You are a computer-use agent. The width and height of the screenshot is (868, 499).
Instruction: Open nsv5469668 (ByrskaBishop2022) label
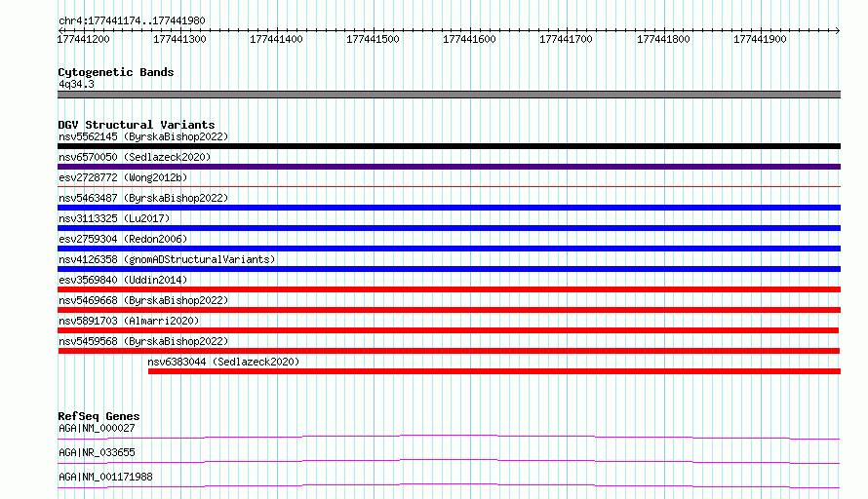tap(143, 300)
